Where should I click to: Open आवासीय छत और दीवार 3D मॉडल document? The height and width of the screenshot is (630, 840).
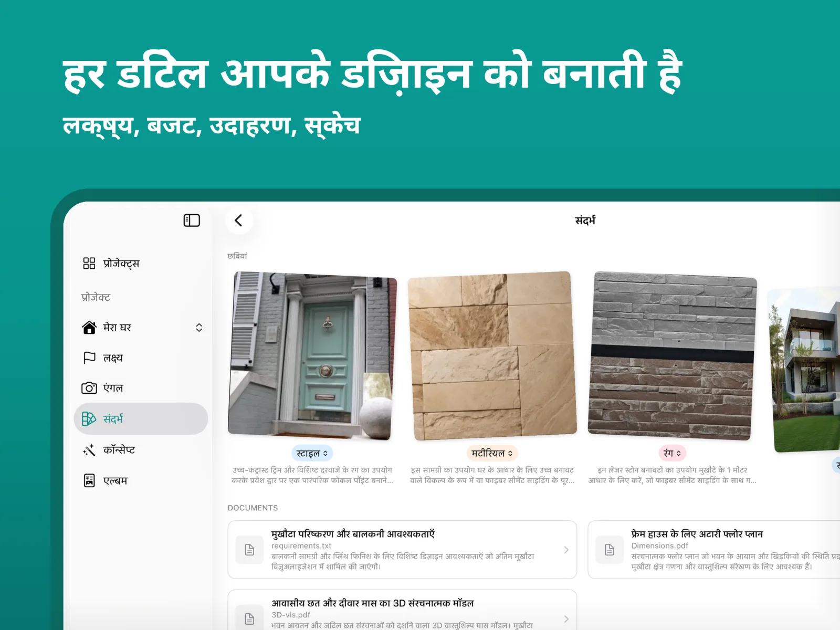click(x=402, y=611)
